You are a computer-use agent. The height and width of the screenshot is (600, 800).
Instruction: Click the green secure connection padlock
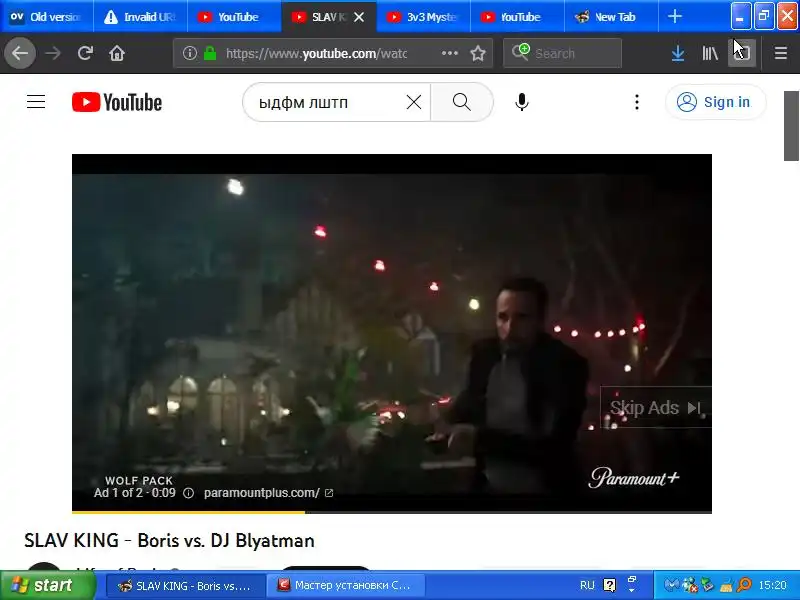coord(210,53)
